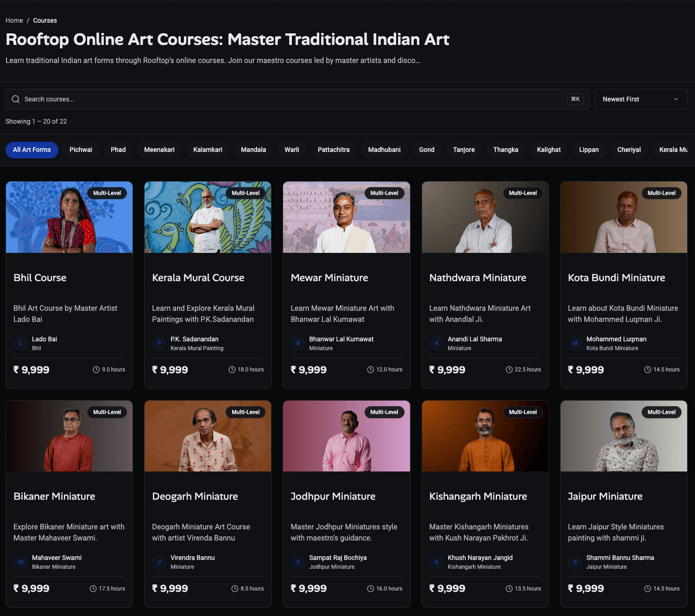Click Lado Bai's avatar initial L

tap(20, 343)
